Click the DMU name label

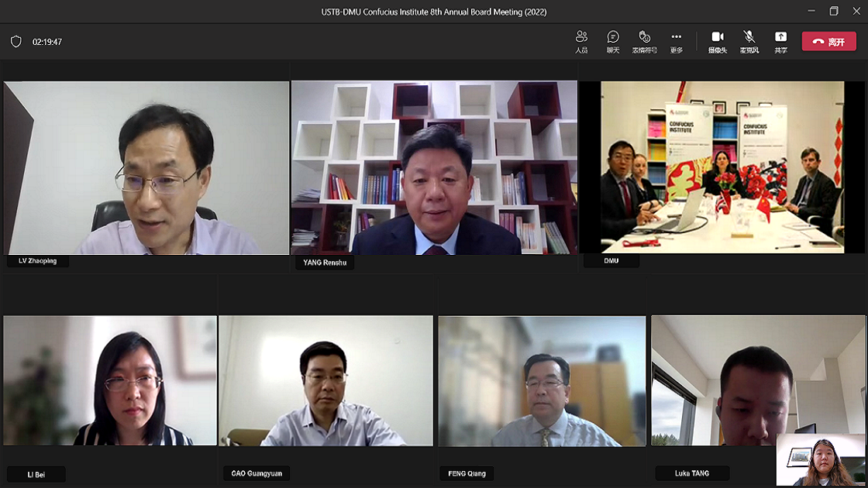click(x=611, y=260)
